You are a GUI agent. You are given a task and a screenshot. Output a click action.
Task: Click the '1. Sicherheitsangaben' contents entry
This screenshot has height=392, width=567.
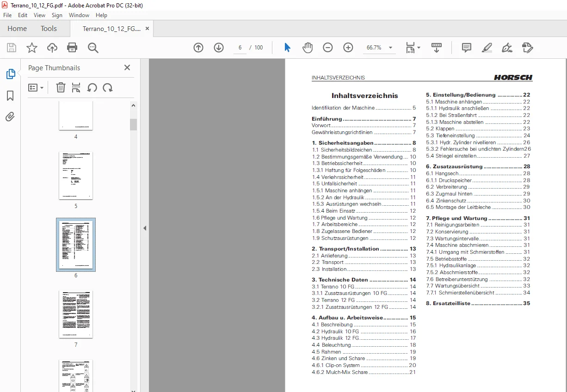[364, 143]
